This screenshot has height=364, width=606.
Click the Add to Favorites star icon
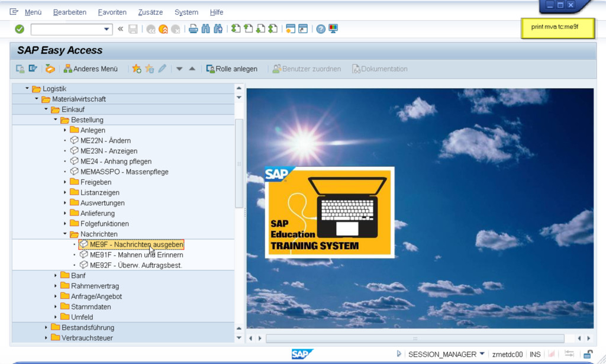(137, 69)
